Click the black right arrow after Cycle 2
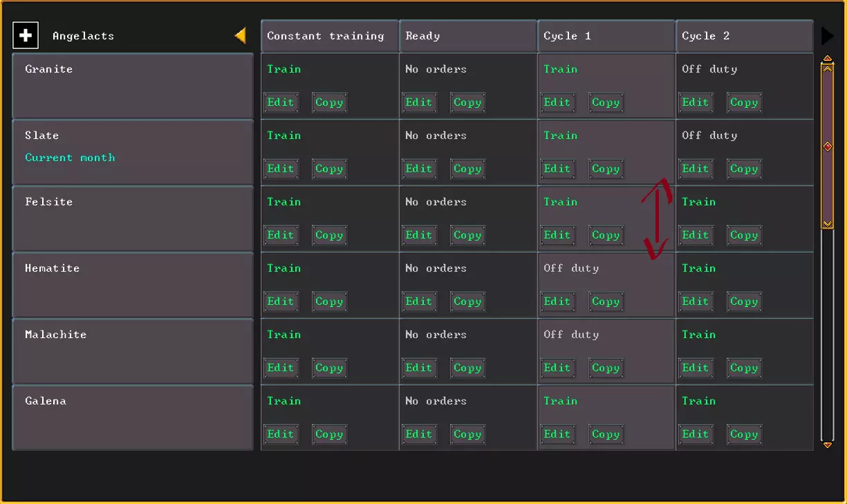Screen dimensions: 847x504 pyautogui.click(x=827, y=36)
